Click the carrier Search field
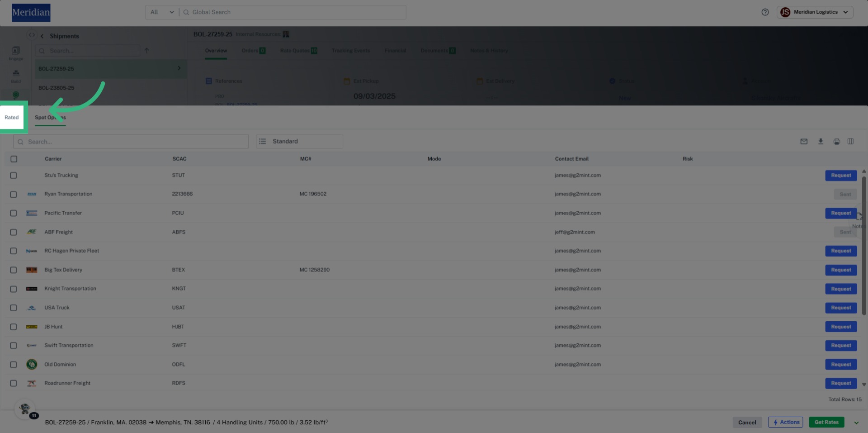The width and height of the screenshot is (868, 433). point(131,142)
